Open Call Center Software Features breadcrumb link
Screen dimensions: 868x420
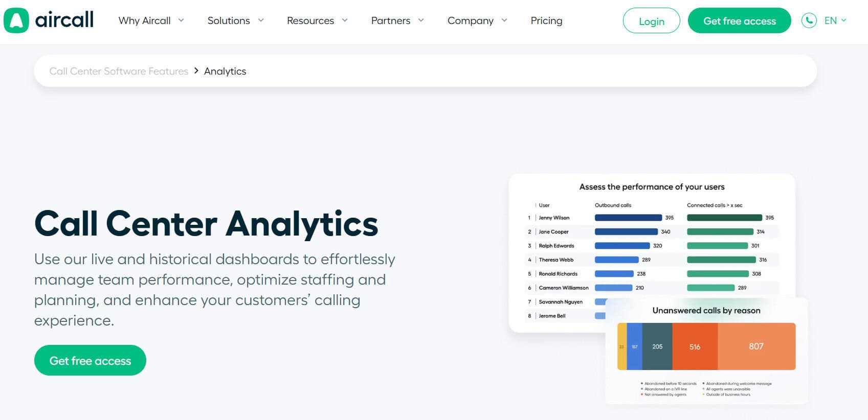tap(119, 71)
